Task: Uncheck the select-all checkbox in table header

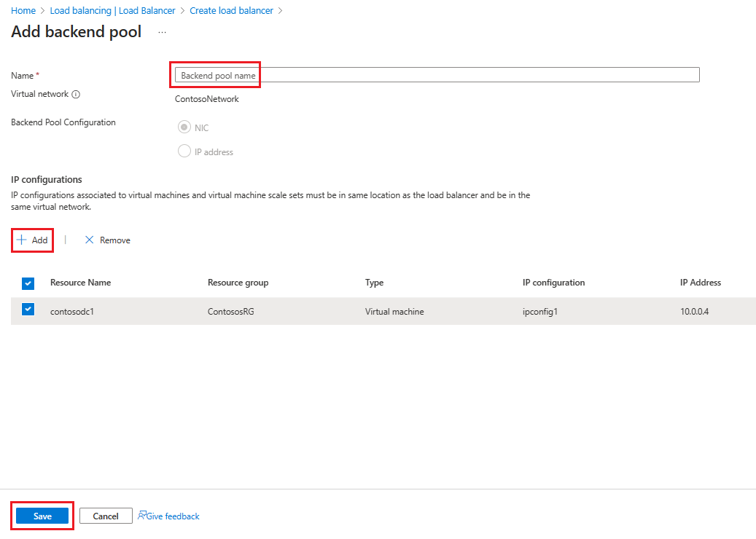Action: [28, 283]
